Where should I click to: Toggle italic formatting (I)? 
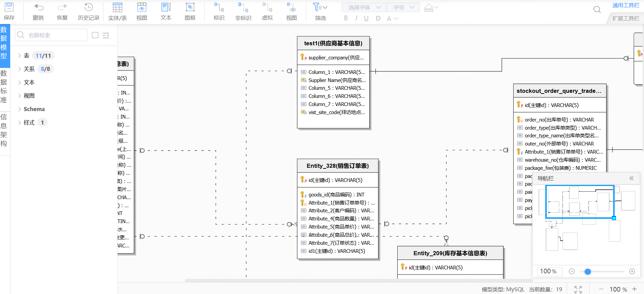click(356, 18)
